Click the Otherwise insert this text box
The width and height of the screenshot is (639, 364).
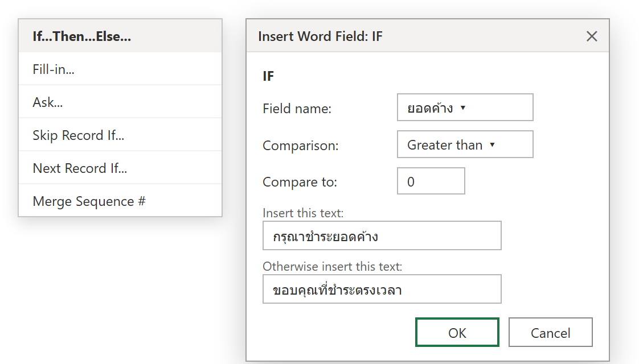tap(382, 289)
